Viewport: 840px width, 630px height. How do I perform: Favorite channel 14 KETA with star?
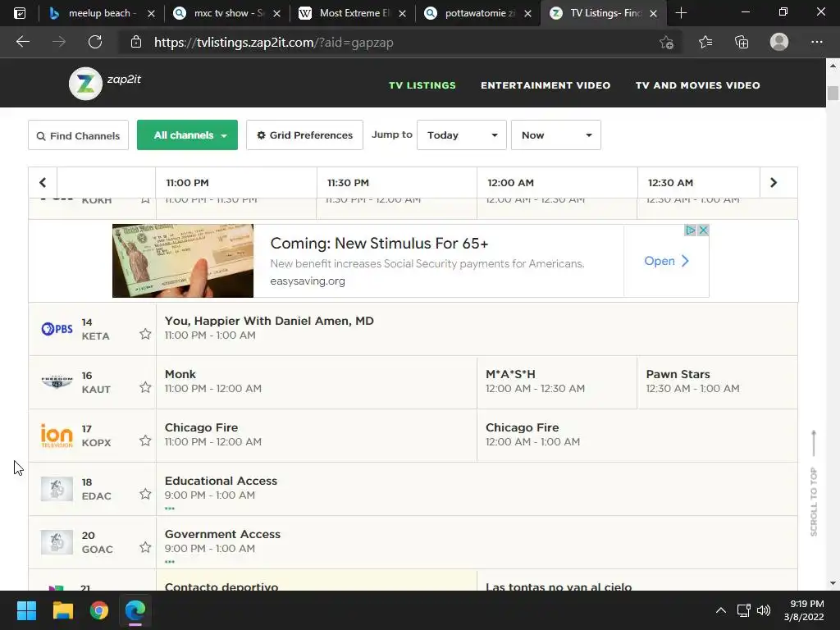145,335
